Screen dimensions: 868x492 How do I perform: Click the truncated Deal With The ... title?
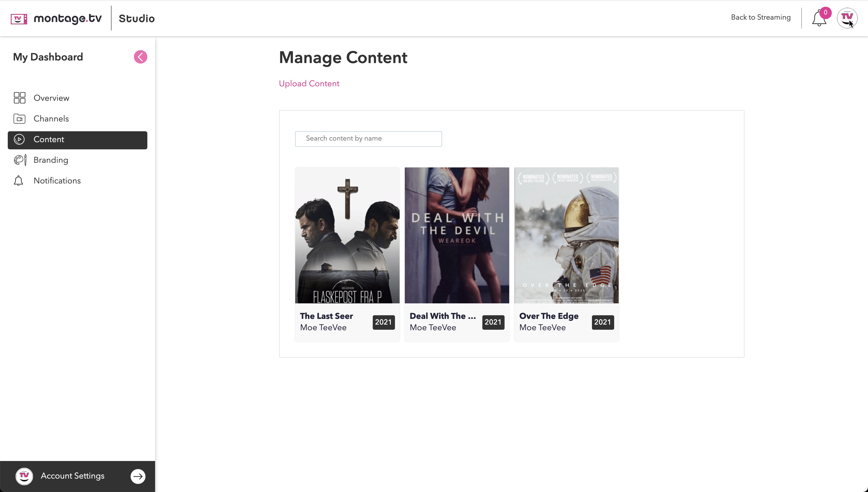(x=443, y=316)
